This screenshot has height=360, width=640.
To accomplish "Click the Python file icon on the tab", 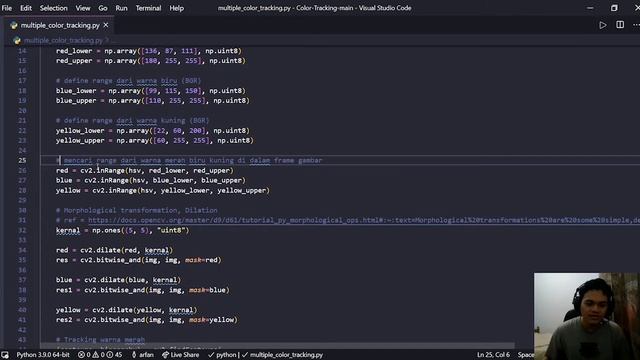I will 14,25.
